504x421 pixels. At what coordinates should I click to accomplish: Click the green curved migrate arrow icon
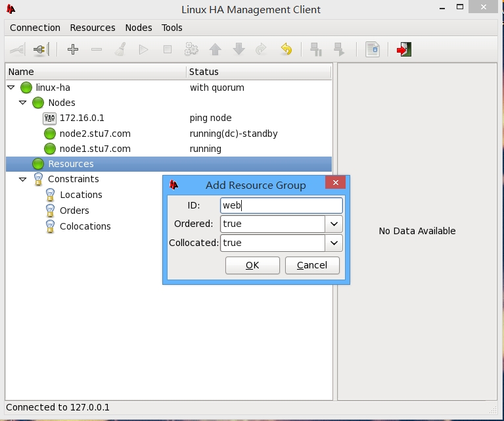click(x=261, y=49)
